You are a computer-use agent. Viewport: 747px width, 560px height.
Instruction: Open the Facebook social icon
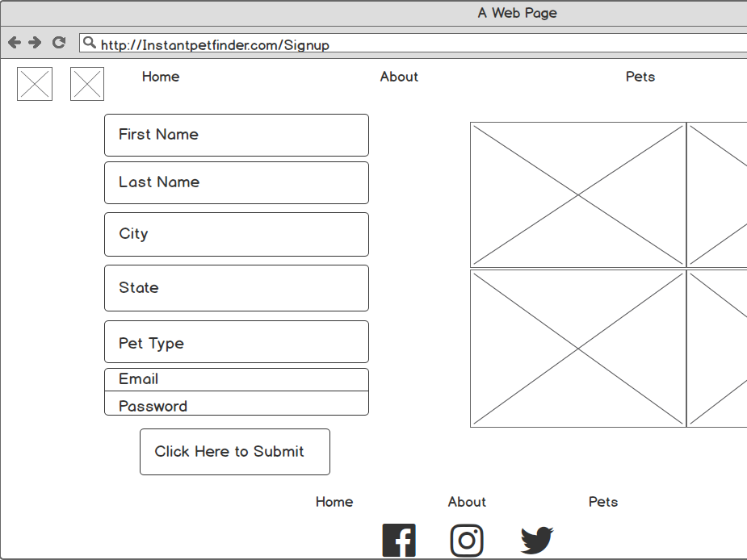click(399, 541)
